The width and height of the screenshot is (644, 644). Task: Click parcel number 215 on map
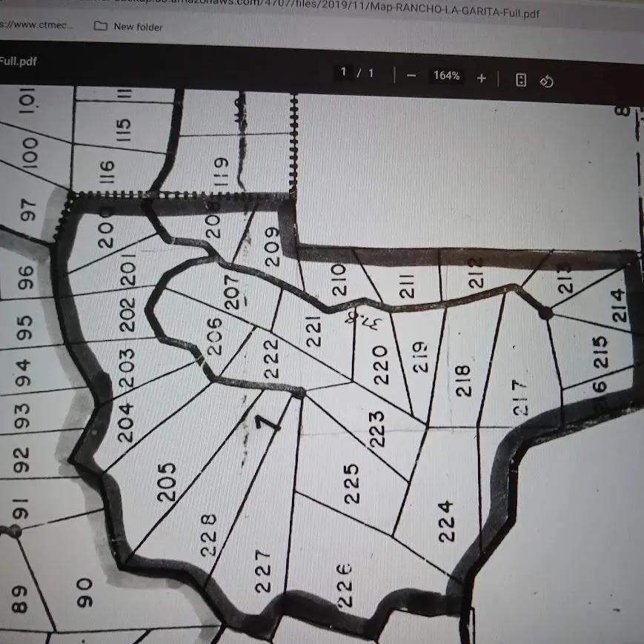tap(600, 351)
